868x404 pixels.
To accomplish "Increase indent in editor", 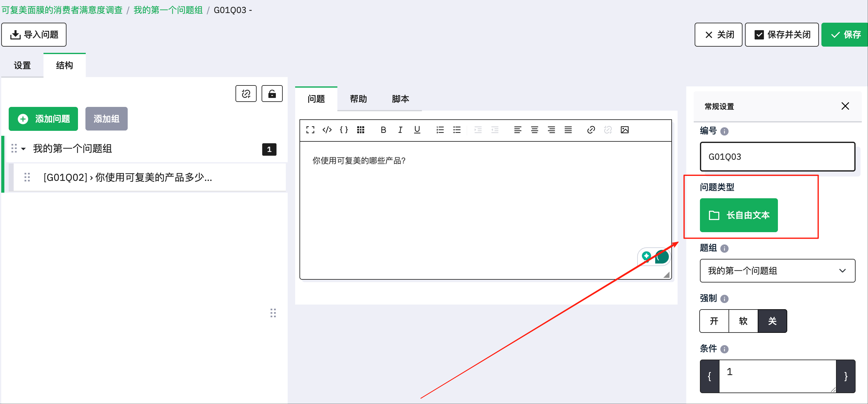I will 478,130.
